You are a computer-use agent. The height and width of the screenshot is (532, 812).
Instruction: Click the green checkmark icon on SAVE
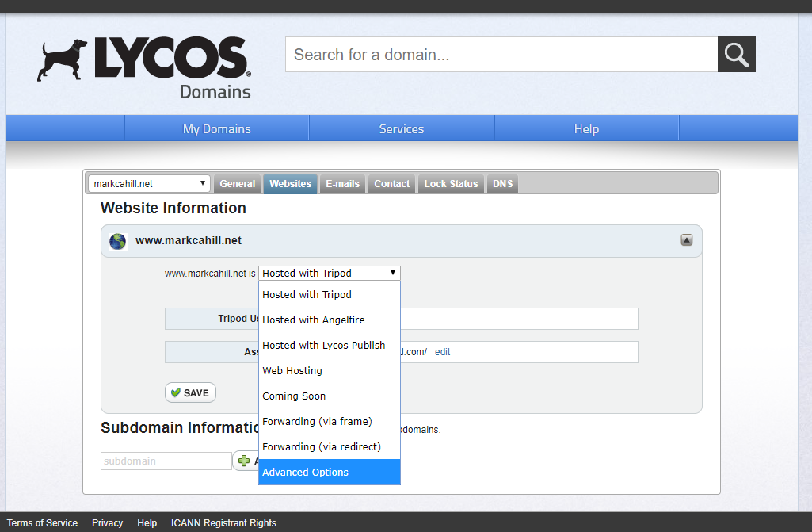(x=175, y=392)
